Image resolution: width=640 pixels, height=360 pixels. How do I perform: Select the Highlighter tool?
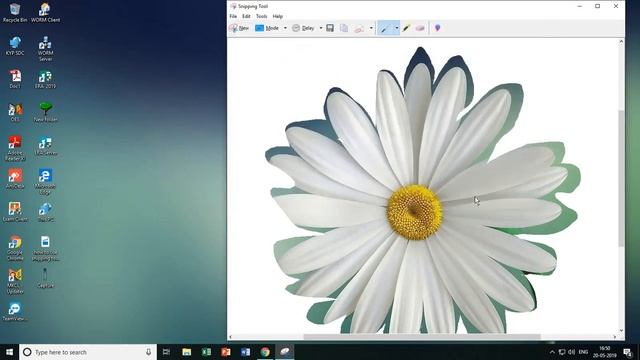pyautogui.click(x=407, y=28)
